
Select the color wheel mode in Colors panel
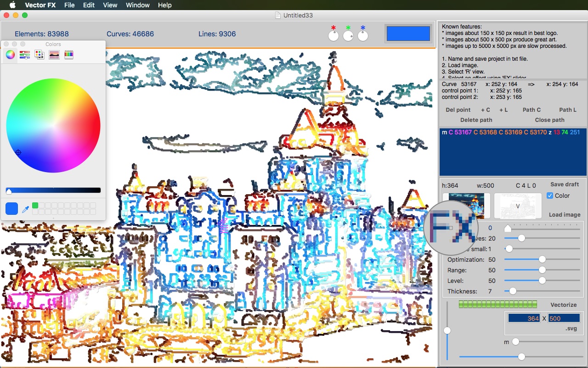point(10,54)
